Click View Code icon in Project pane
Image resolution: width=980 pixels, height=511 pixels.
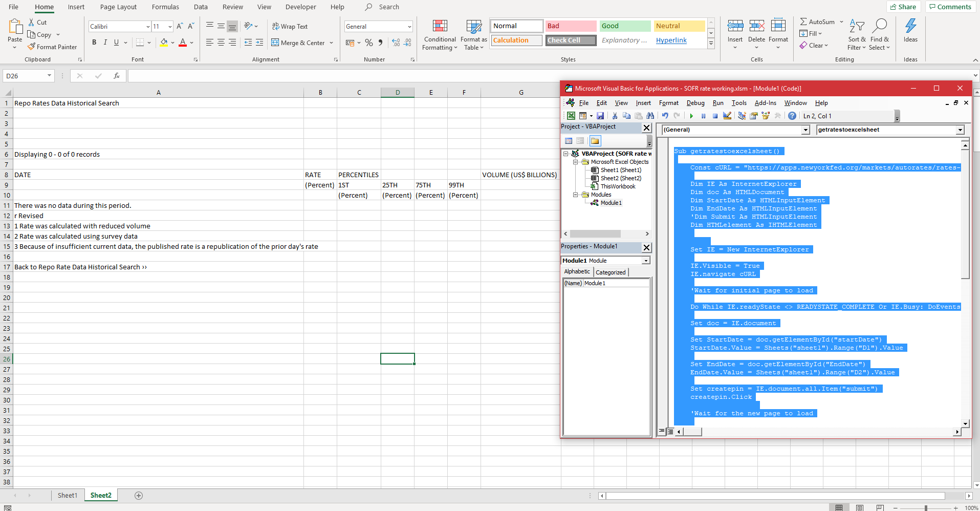coord(569,141)
